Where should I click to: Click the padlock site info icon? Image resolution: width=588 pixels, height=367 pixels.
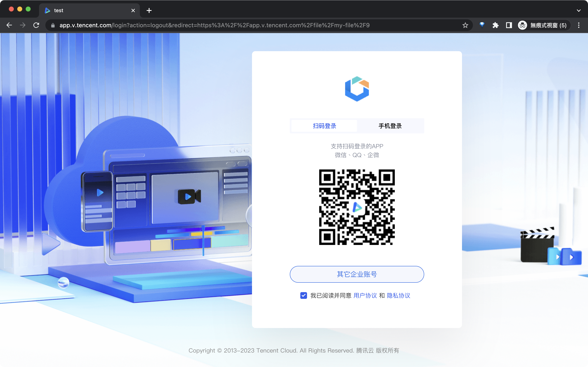click(53, 25)
